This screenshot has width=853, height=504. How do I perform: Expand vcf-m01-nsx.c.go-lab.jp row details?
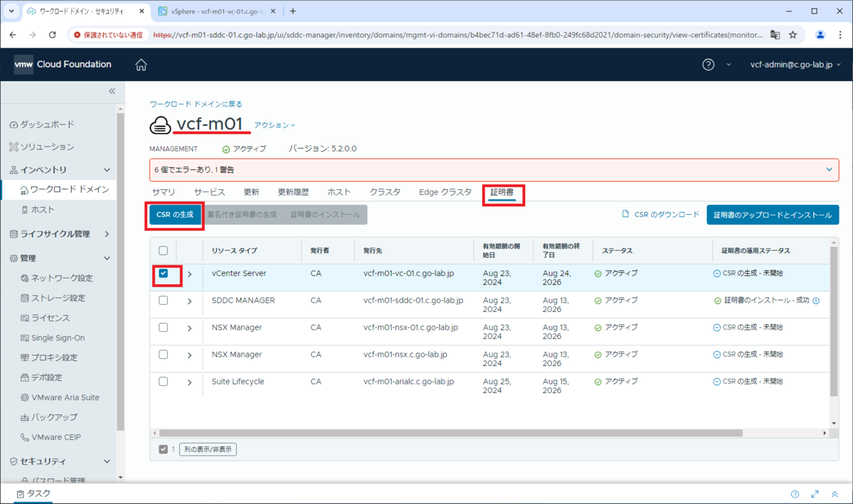tap(190, 355)
